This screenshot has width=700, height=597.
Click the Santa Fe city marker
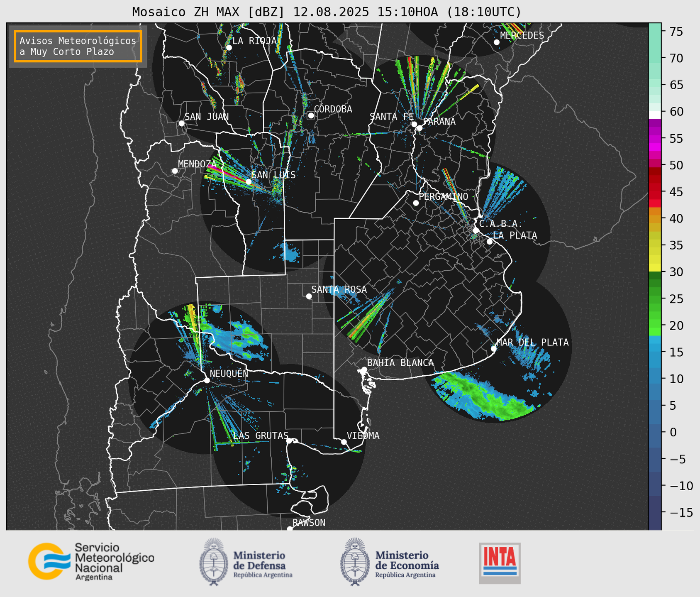coord(414,124)
